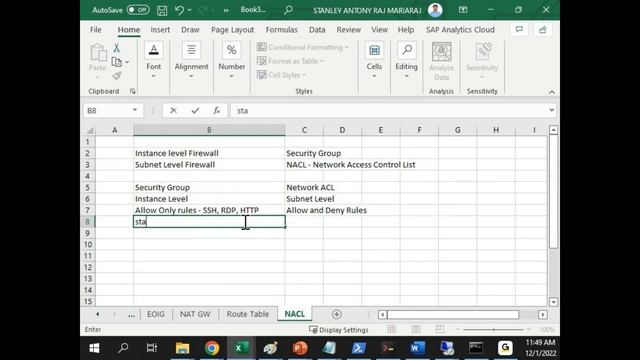Expand the Number group dropdown
This screenshot has width=640, height=360.
[x=231, y=76]
